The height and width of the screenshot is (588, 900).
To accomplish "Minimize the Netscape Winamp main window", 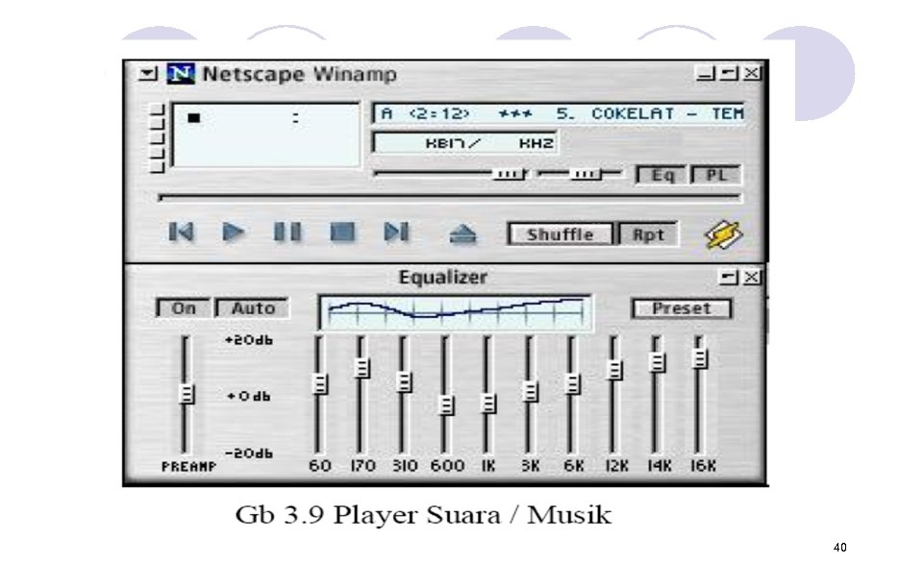I will (706, 73).
